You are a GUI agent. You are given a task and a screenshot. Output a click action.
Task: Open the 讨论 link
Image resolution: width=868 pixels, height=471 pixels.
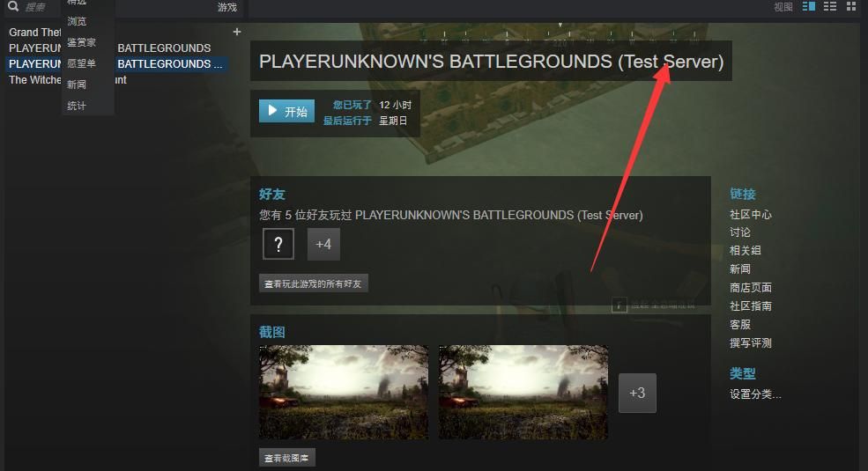(x=740, y=232)
